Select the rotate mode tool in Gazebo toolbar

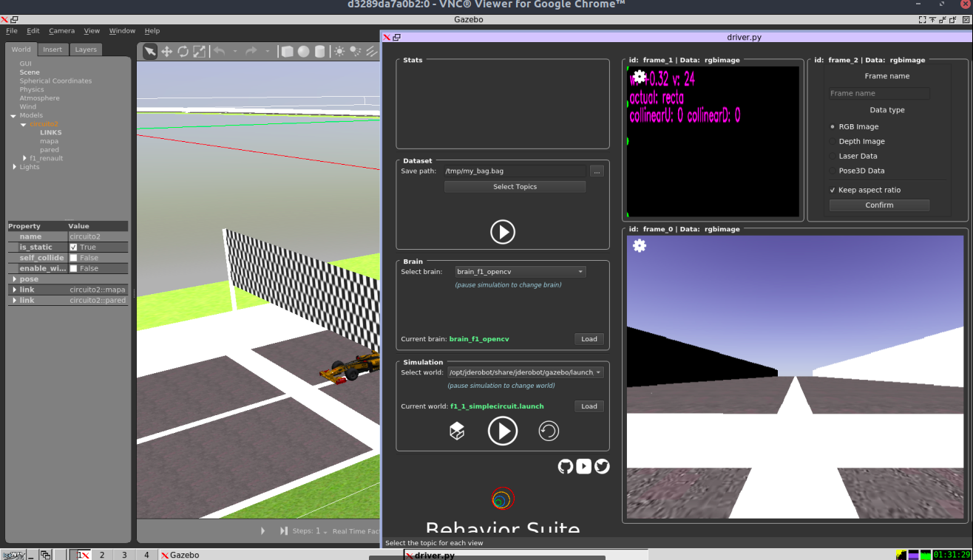(183, 51)
